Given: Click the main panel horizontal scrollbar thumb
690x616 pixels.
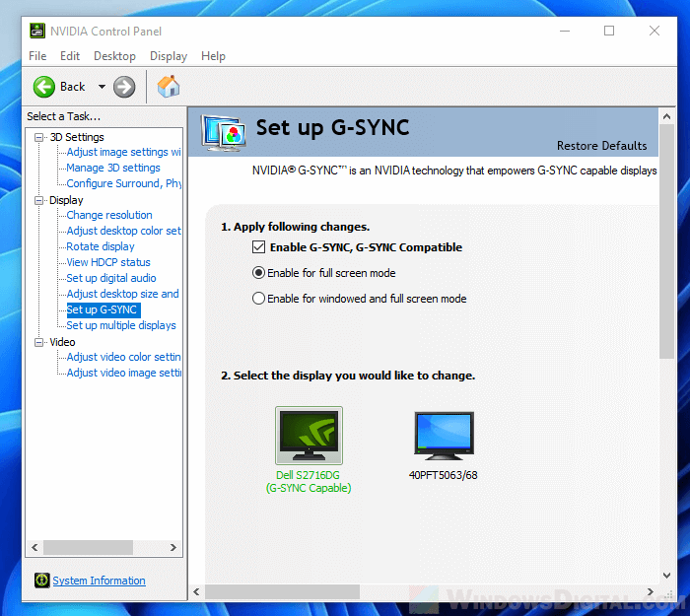Looking at the screenshot, I should point(282,591).
